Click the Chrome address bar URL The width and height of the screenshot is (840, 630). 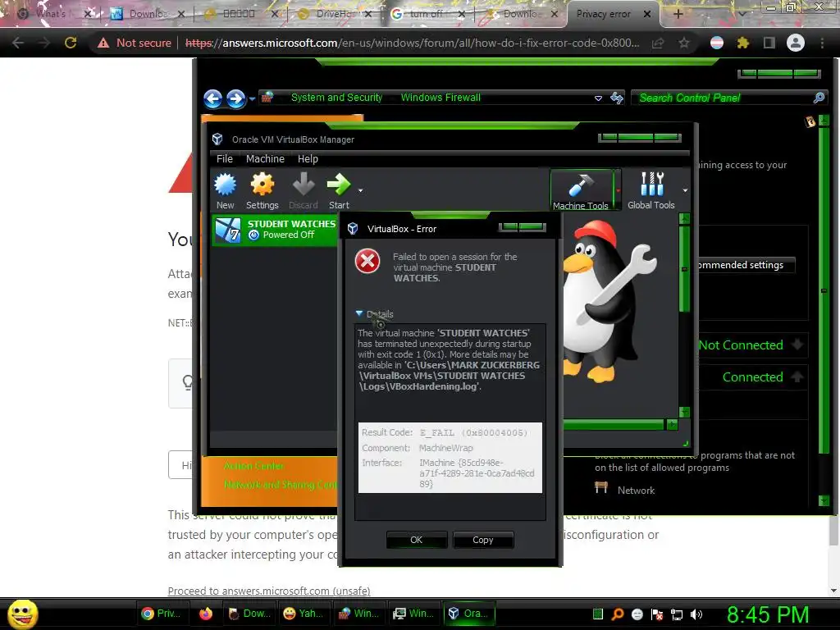click(x=412, y=43)
